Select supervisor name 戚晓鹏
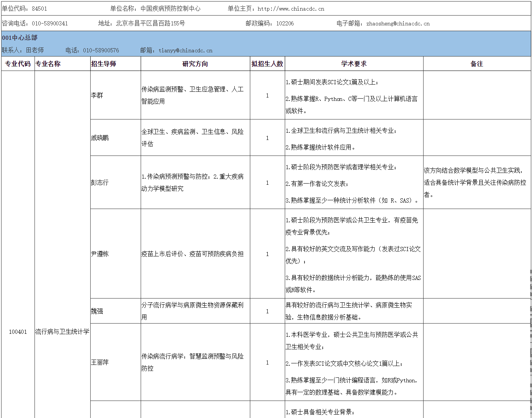The width and height of the screenshot is (532, 418). pyautogui.click(x=100, y=138)
